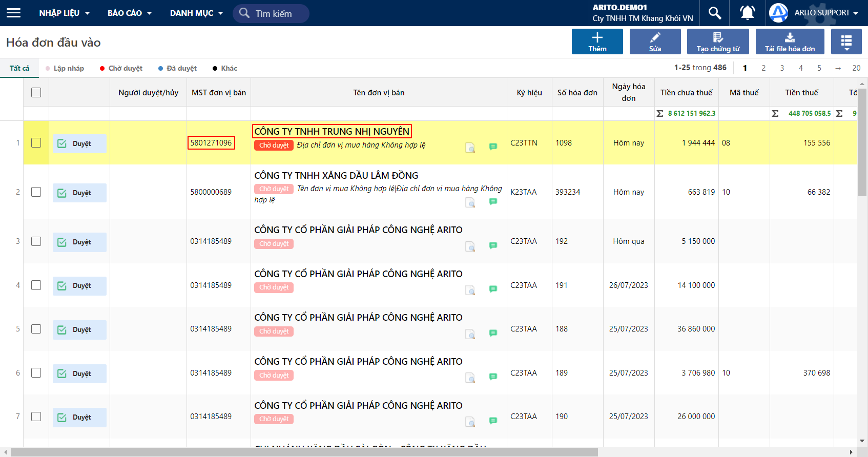Check the checkbox for row 4

pyautogui.click(x=36, y=285)
